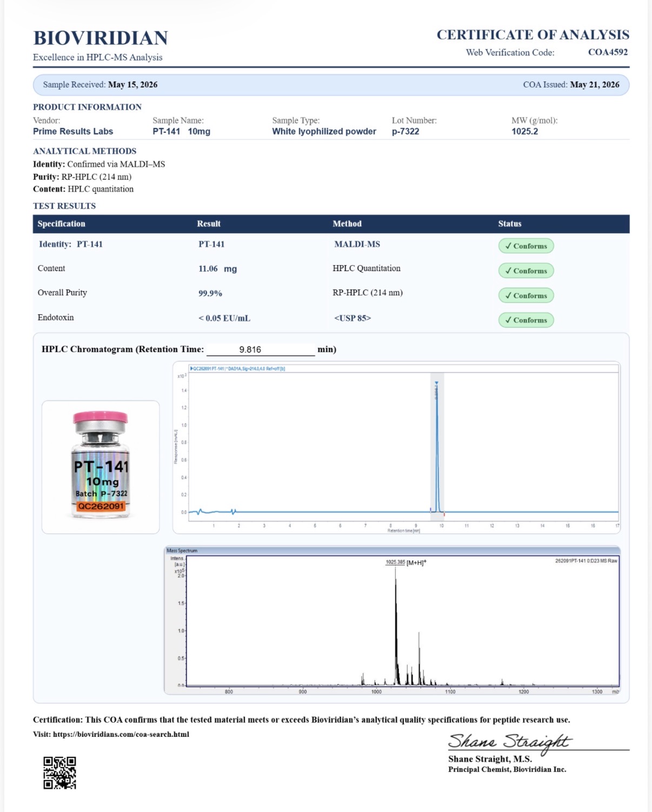Select lot number p-7322

coord(405,131)
